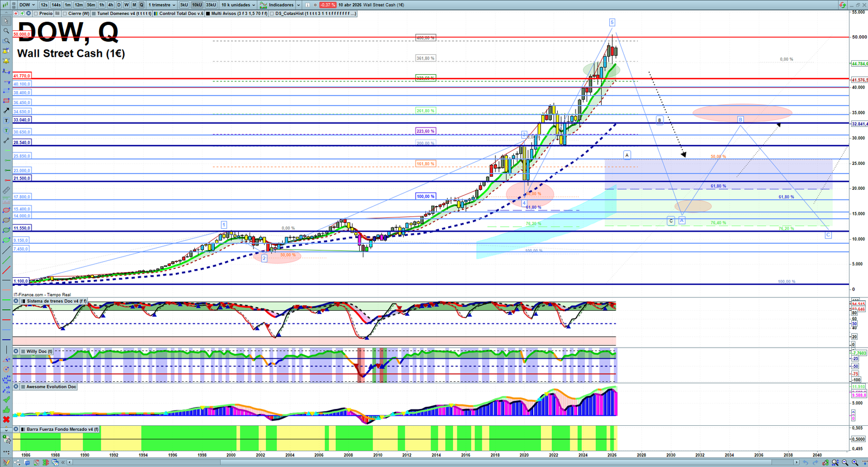Viewport: 868px width, 467px height.
Task: Select the black arrow drawing tool
Action: tap(6, 111)
